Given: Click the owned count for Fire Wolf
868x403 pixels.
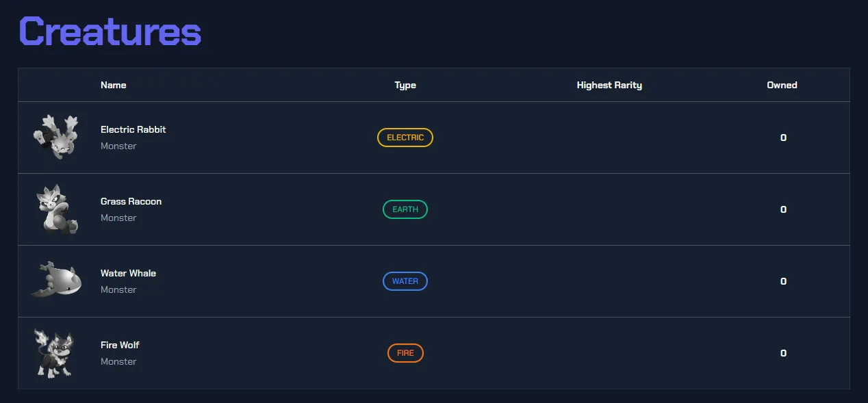Looking at the screenshot, I should 784,353.
